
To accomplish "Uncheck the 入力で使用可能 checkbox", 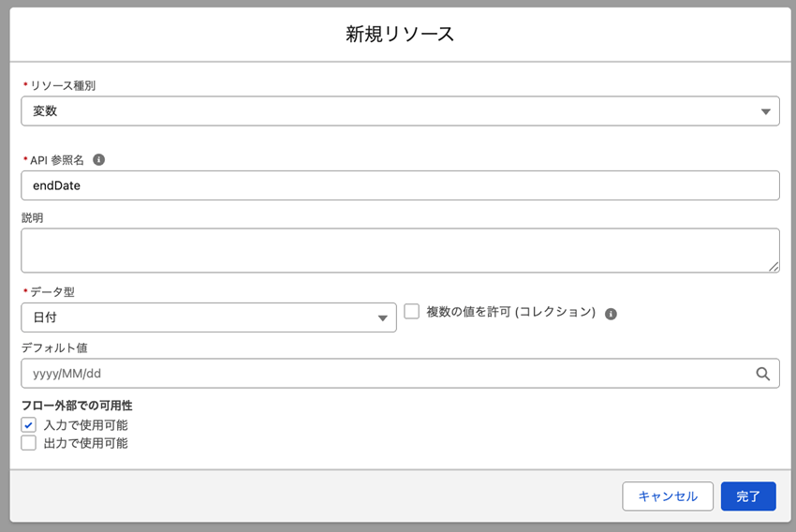I will pyautogui.click(x=29, y=425).
